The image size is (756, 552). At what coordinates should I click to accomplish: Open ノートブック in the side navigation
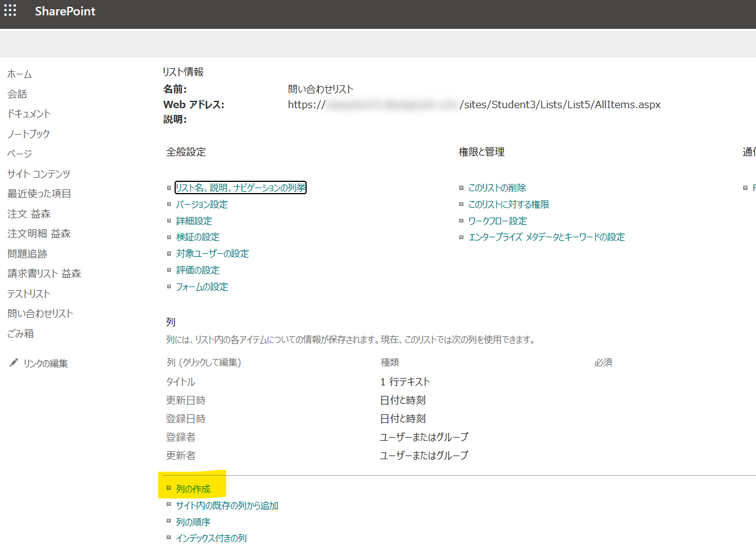point(28,134)
